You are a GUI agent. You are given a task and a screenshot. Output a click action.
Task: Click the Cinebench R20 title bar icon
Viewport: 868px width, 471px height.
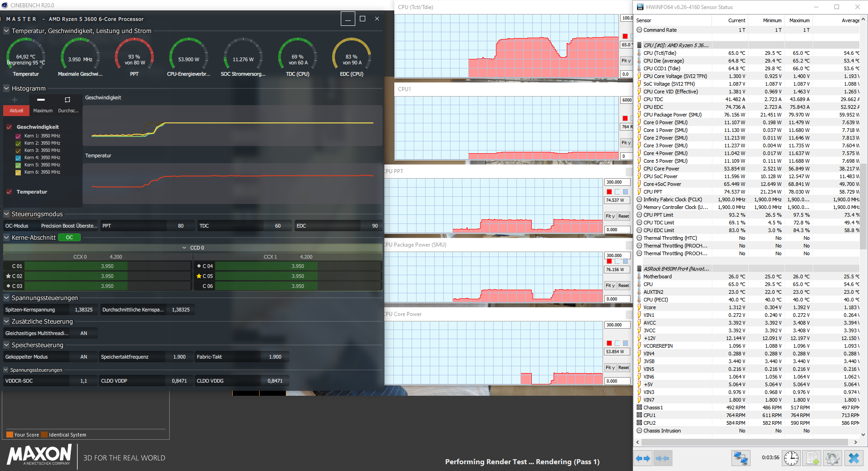(x=5, y=5)
